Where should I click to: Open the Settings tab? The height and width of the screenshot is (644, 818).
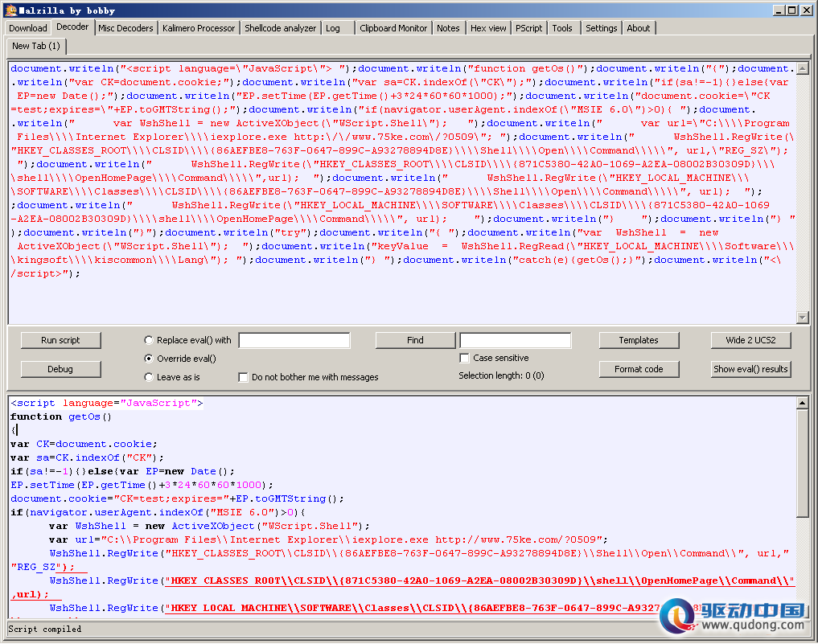point(601,28)
